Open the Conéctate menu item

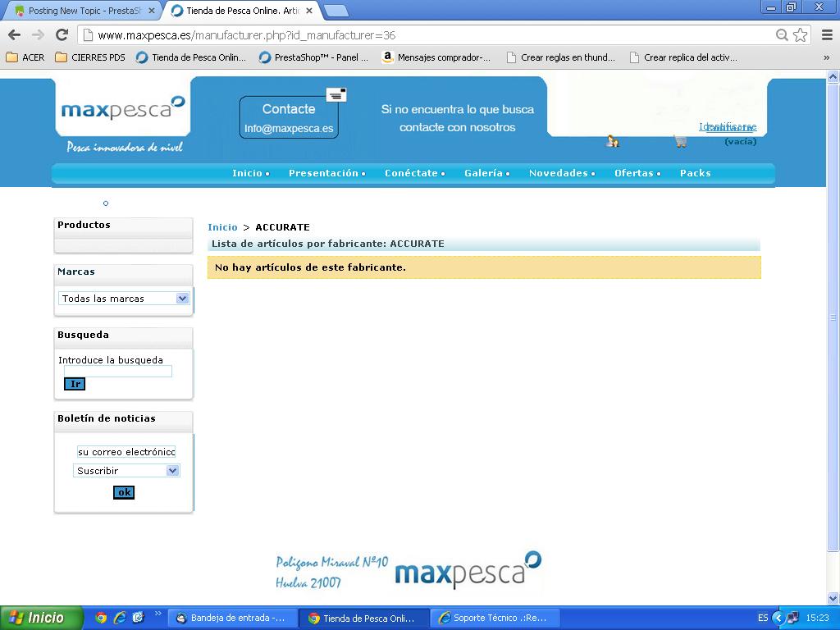pyautogui.click(x=412, y=173)
